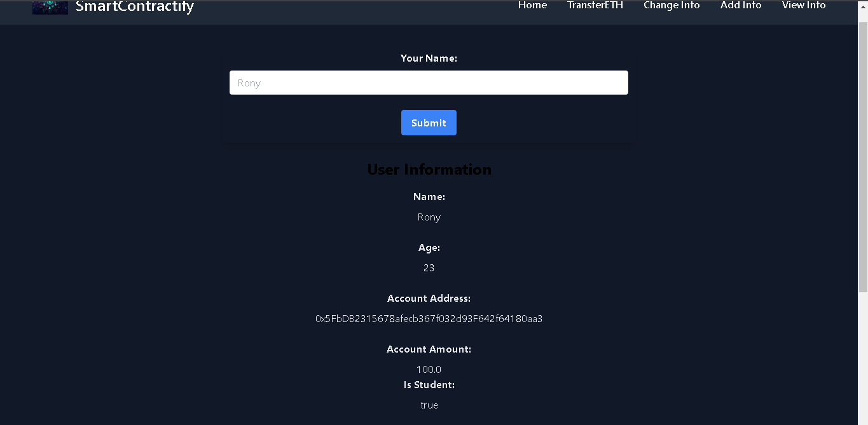Image resolution: width=868 pixels, height=425 pixels.
Task: Select Home in the navigation bar
Action: (532, 5)
